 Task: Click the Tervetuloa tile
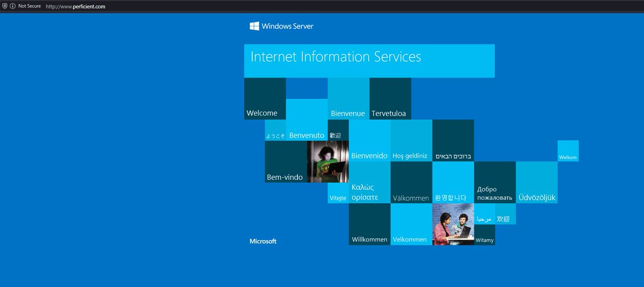pos(390,98)
